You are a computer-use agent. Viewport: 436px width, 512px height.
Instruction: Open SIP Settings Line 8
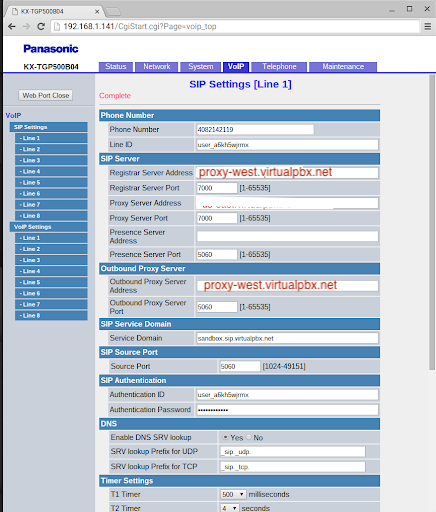[x=51, y=216]
